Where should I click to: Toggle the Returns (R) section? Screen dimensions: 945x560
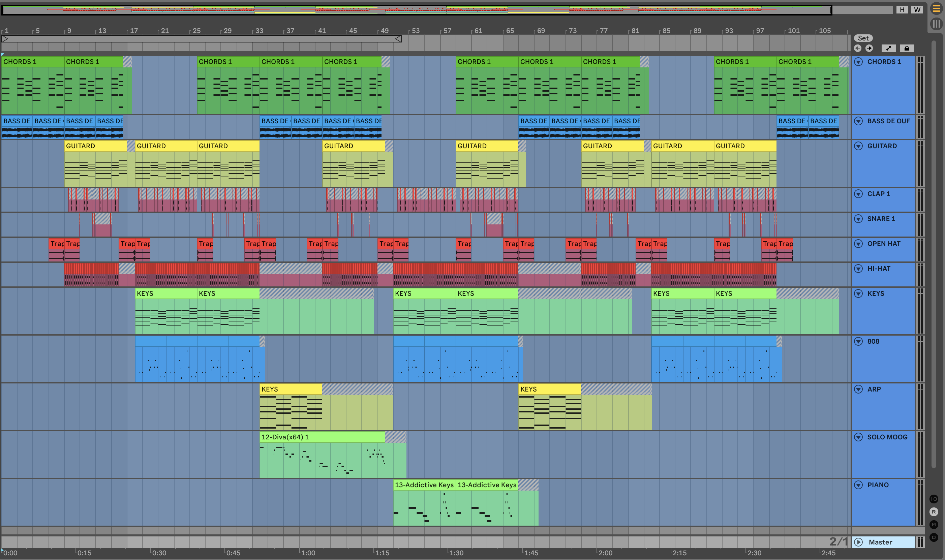pyautogui.click(x=934, y=512)
